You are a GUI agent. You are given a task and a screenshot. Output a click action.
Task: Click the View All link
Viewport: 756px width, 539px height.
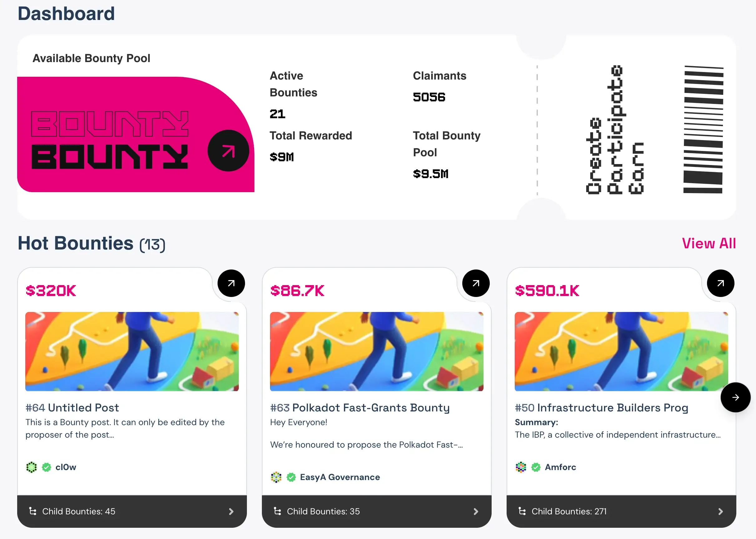pos(709,243)
